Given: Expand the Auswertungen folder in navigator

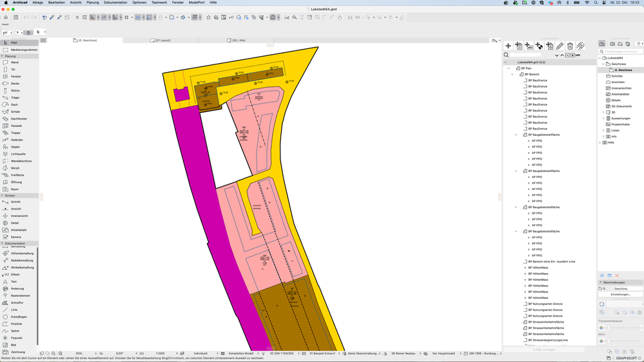Looking at the screenshot, I should [603, 119].
